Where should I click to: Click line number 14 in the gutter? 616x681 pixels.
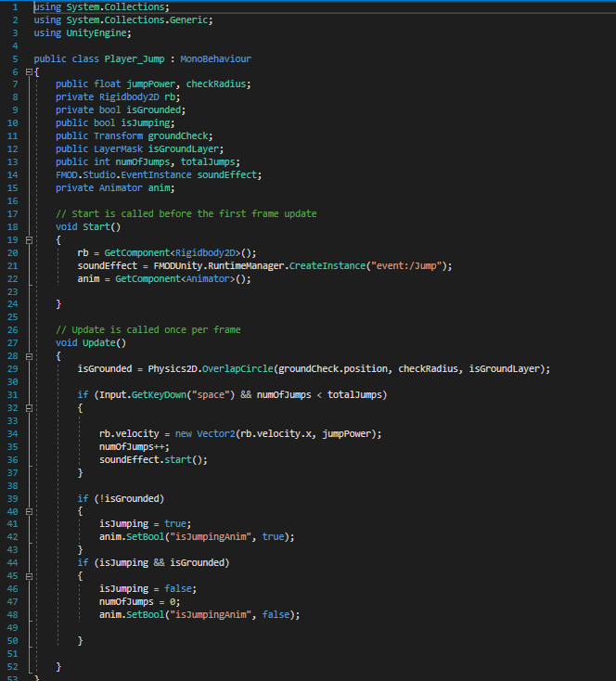pos(14,174)
